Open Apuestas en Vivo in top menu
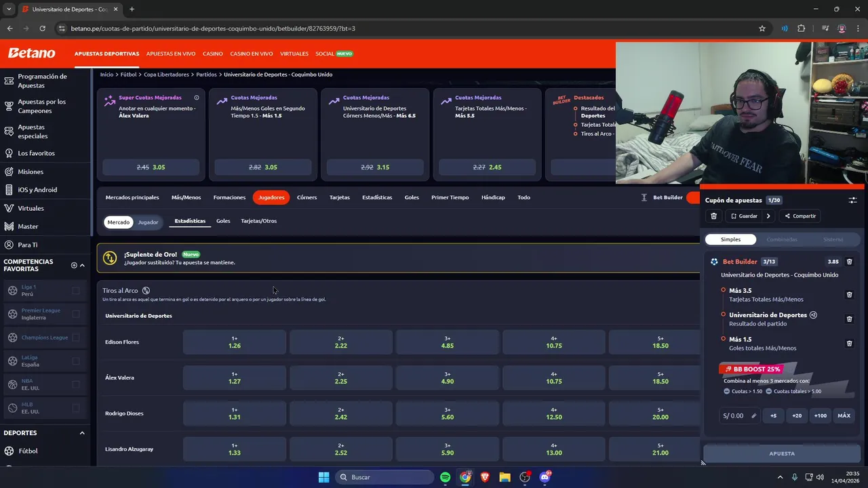This screenshot has height=488, width=868. coord(171,54)
